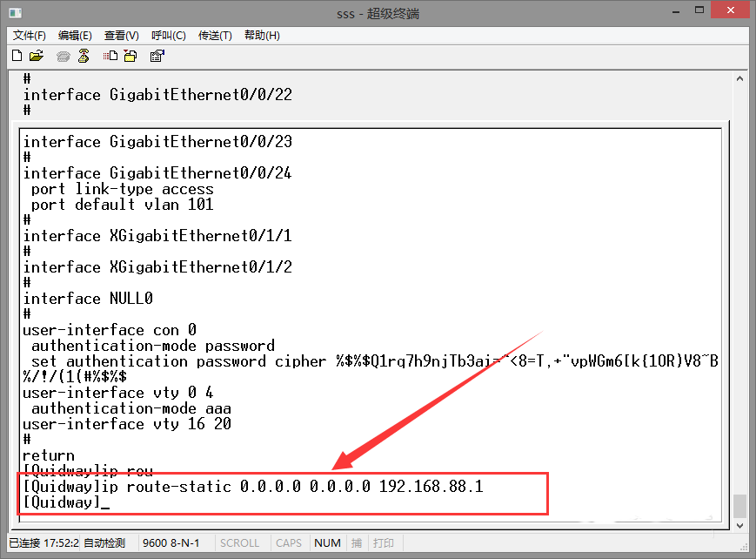Minimize the HyperTerminal window
Viewport: 756px width, 559px height.
pos(676,10)
